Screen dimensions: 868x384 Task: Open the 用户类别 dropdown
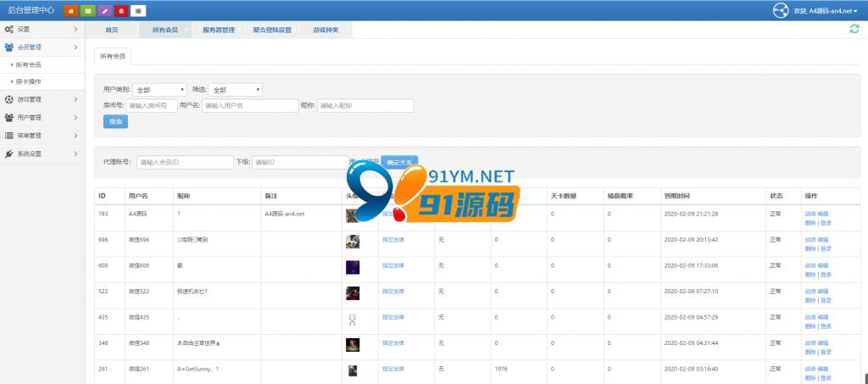[159, 90]
